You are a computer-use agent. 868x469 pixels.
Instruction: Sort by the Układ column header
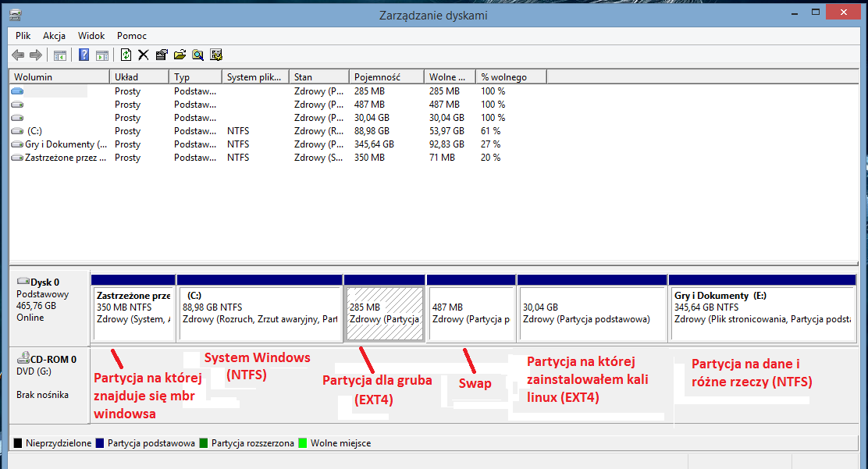click(140, 77)
